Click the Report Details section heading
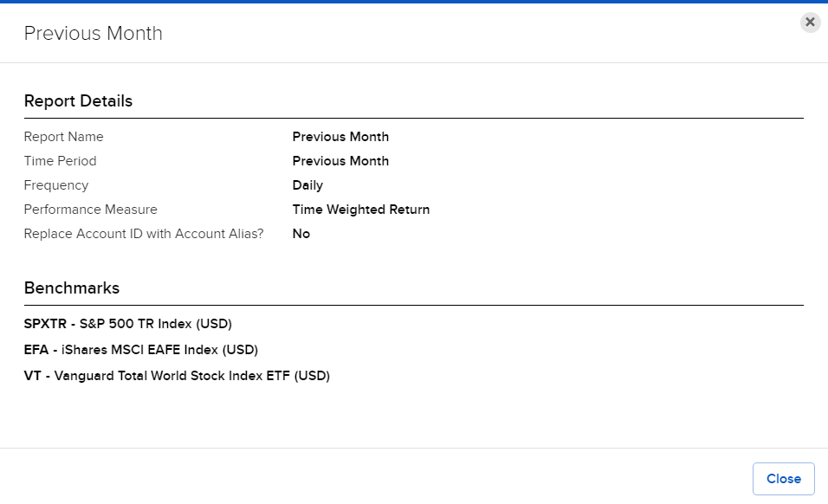Viewport: 828px width, 504px height. [x=78, y=101]
